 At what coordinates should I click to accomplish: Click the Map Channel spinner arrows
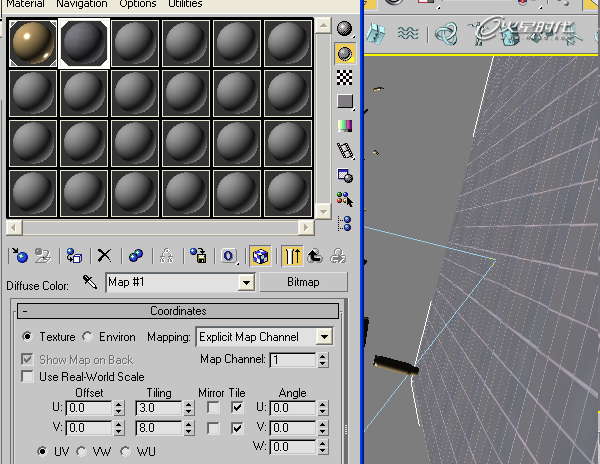tap(323, 360)
